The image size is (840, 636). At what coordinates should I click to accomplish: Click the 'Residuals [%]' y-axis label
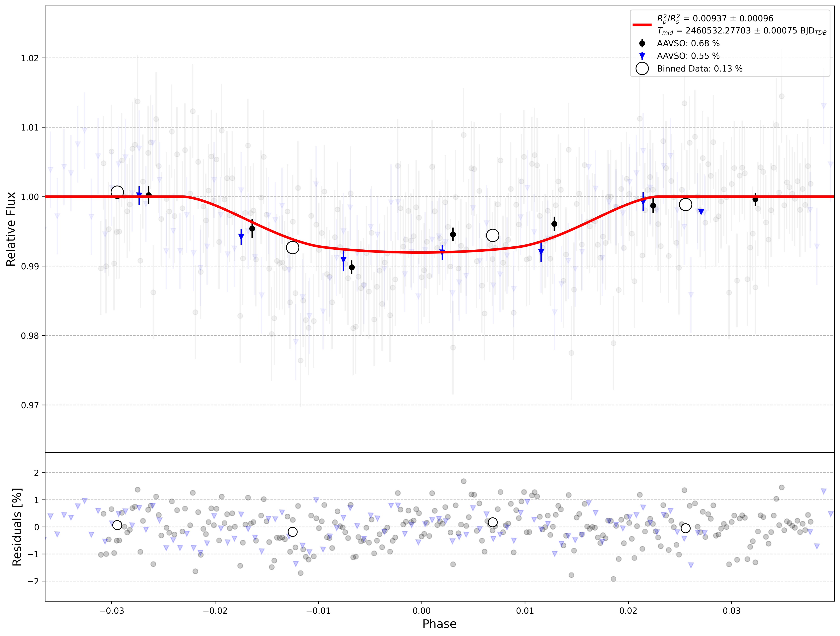coord(17,527)
